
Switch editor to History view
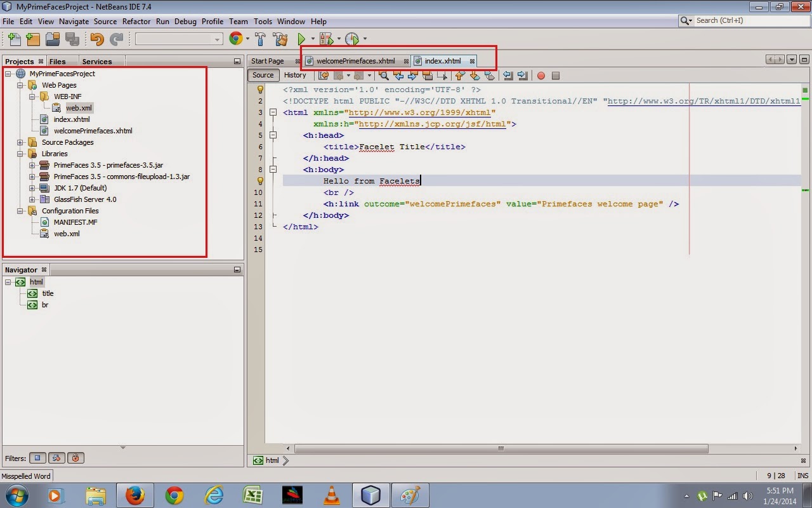(x=295, y=75)
